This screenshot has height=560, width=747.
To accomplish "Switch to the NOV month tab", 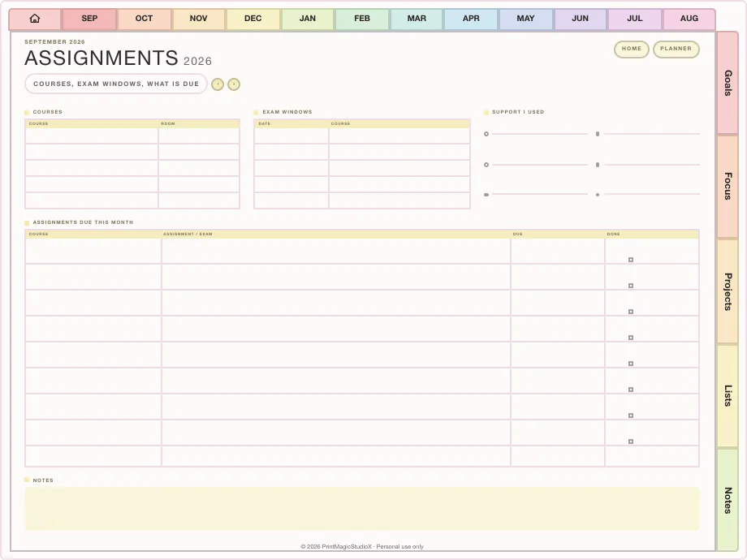I will [x=198, y=19].
